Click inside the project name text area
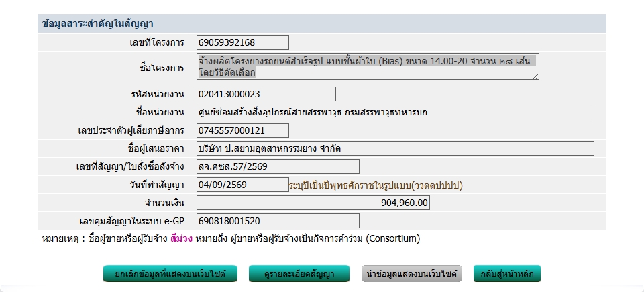The image size is (644, 292). (368, 66)
